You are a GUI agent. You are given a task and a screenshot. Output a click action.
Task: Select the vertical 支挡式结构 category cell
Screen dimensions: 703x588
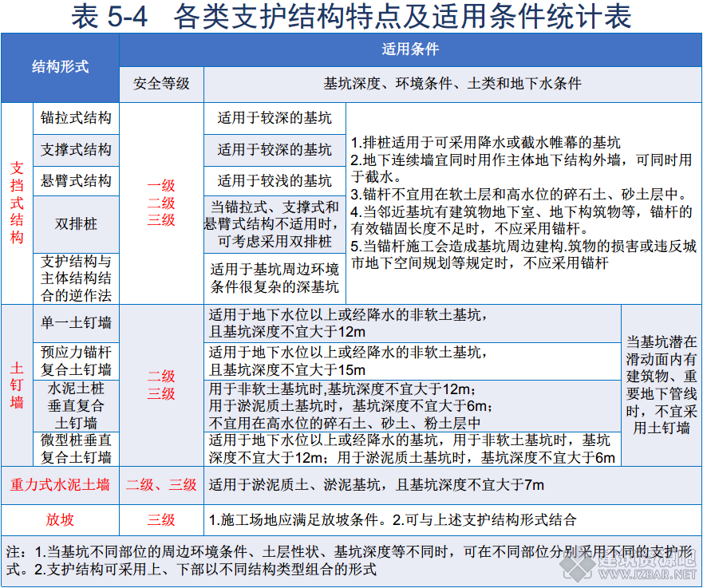point(17,203)
